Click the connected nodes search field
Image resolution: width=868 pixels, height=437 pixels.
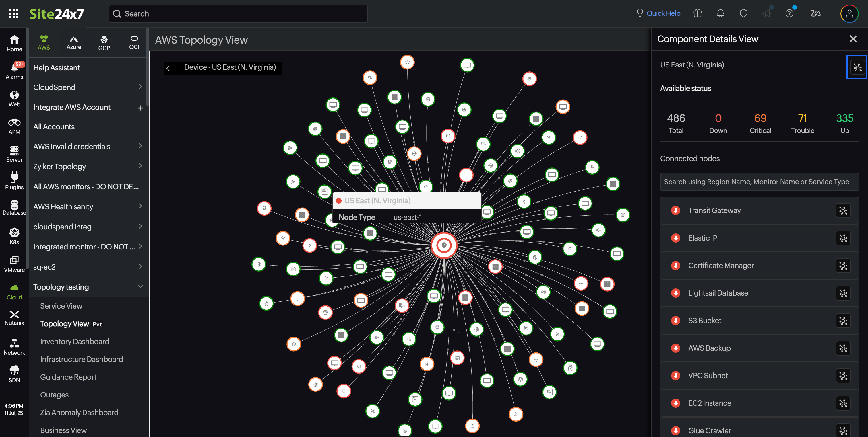pyautogui.click(x=759, y=182)
